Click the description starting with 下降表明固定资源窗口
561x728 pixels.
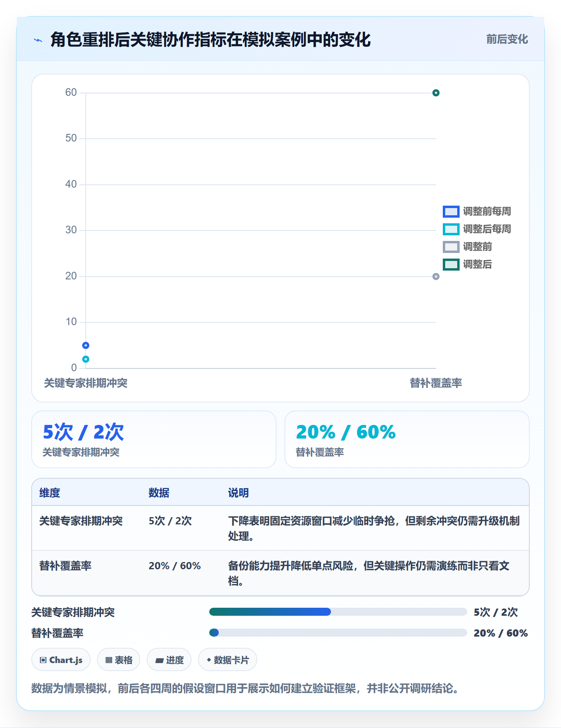[x=374, y=528]
